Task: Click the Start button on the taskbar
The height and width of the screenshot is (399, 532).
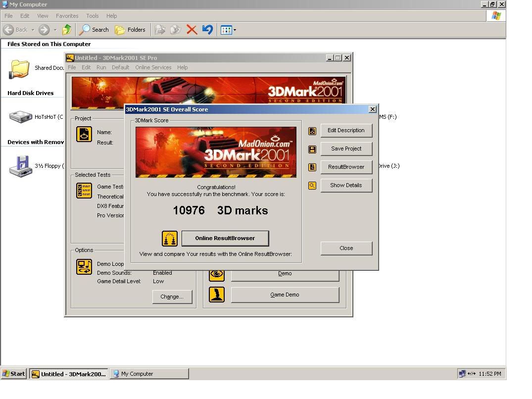Action: [13, 374]
